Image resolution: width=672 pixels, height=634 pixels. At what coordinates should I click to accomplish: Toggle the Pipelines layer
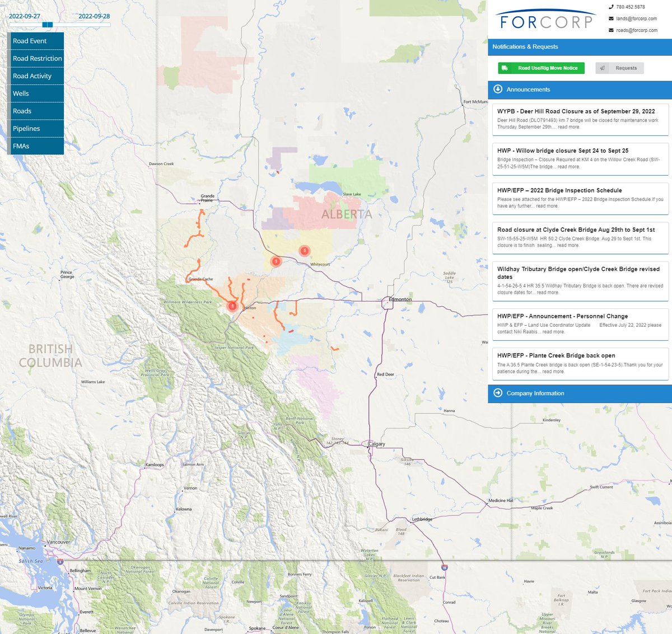[x=36, y=129]
